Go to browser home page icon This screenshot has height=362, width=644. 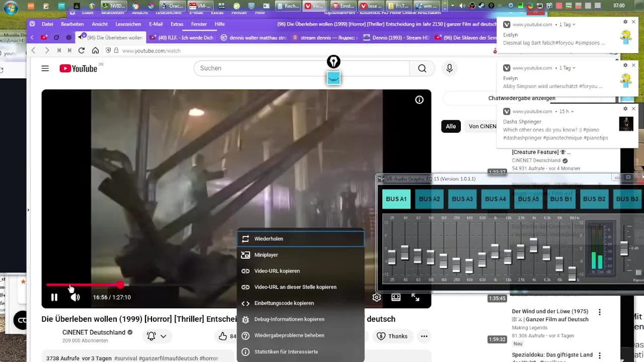pyautogui.click(x=95, y=51)
